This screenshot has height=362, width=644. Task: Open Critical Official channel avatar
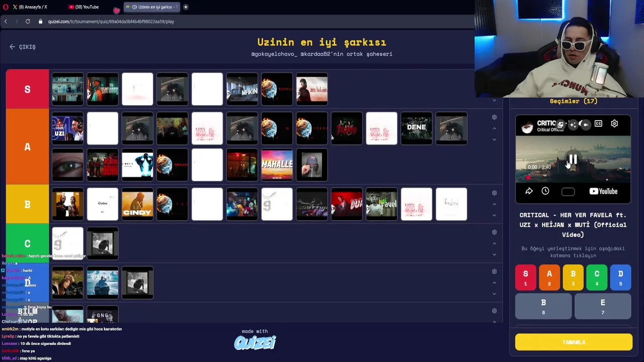(x=527, y=127)
